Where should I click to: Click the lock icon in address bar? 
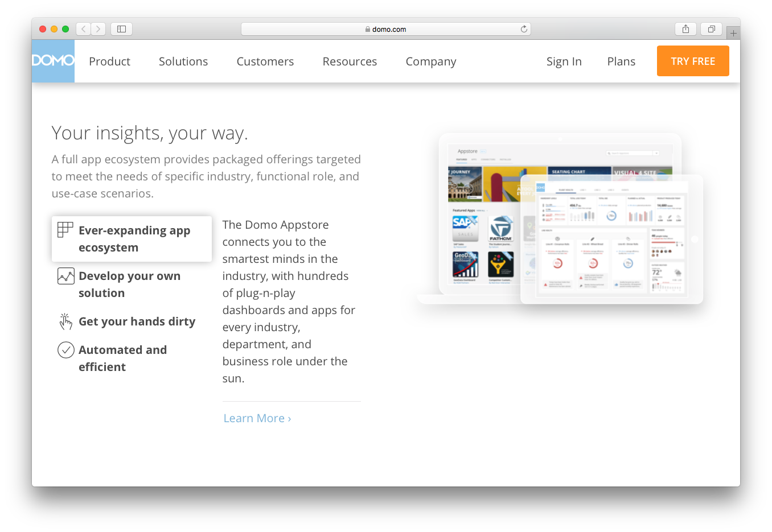[x=368, y=29]
